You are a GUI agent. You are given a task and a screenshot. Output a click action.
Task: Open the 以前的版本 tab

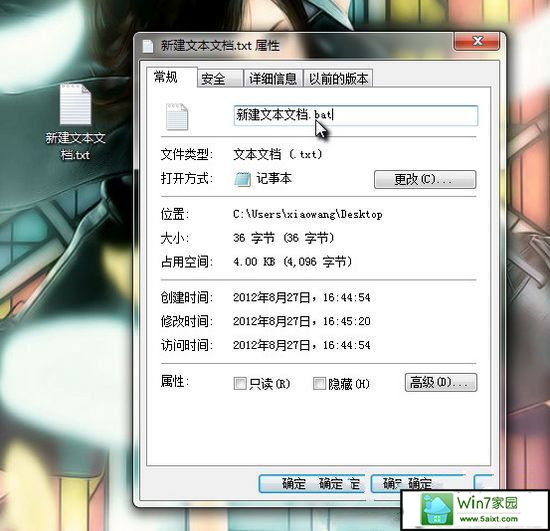(x=338, y=79)
